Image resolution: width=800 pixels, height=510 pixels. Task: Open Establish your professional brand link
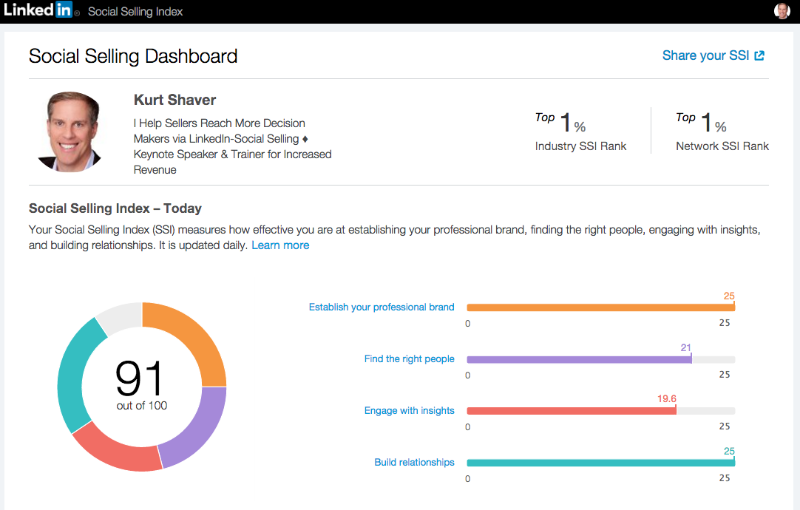pos(381,307)
